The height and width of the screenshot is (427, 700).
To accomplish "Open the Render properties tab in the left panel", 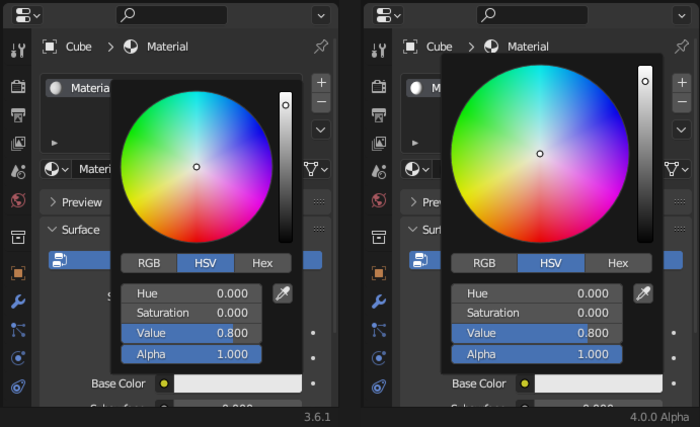I will click(18, 86).
